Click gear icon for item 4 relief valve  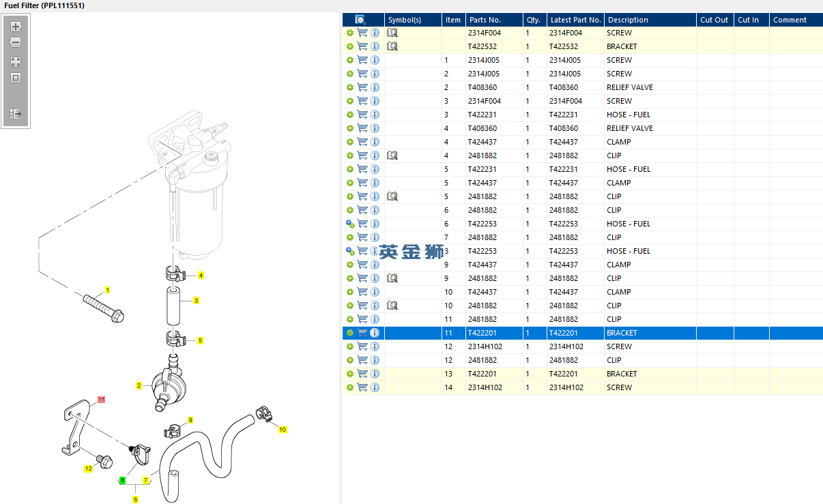[x=350, y=128]
